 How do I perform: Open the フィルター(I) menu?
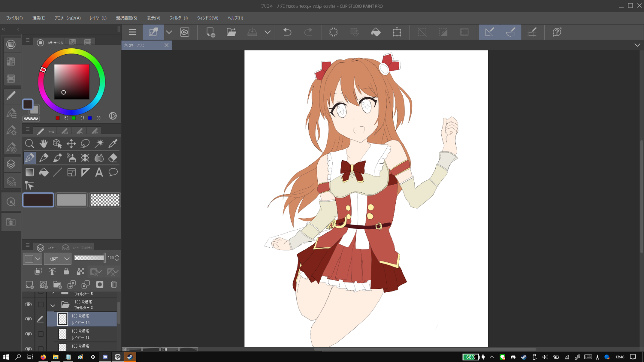178,18
